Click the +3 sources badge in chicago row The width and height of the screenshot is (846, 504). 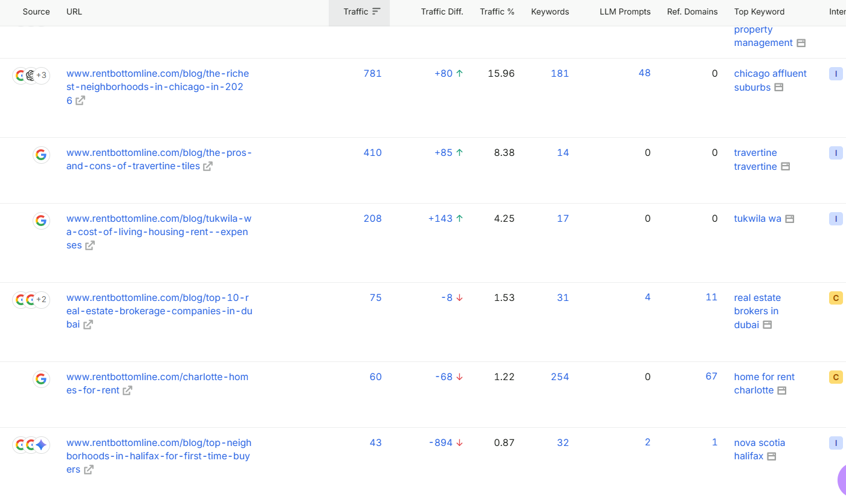point(41,76)
